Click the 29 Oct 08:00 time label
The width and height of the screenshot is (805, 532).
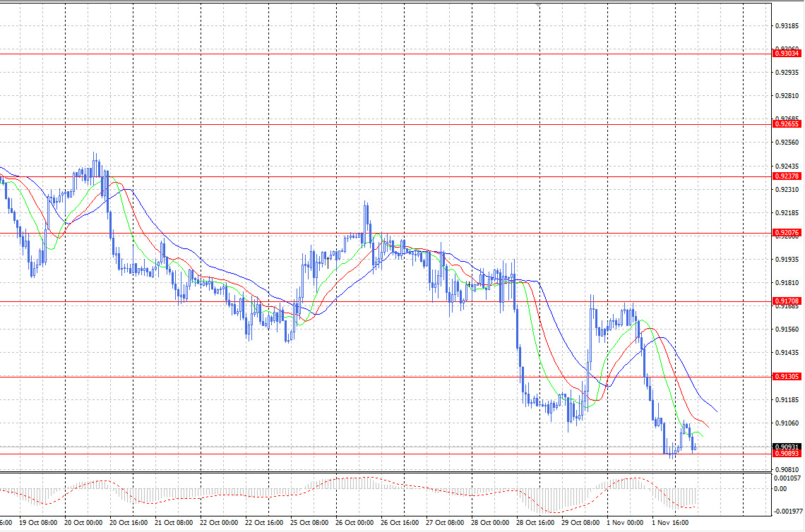(x=580, y=523)
